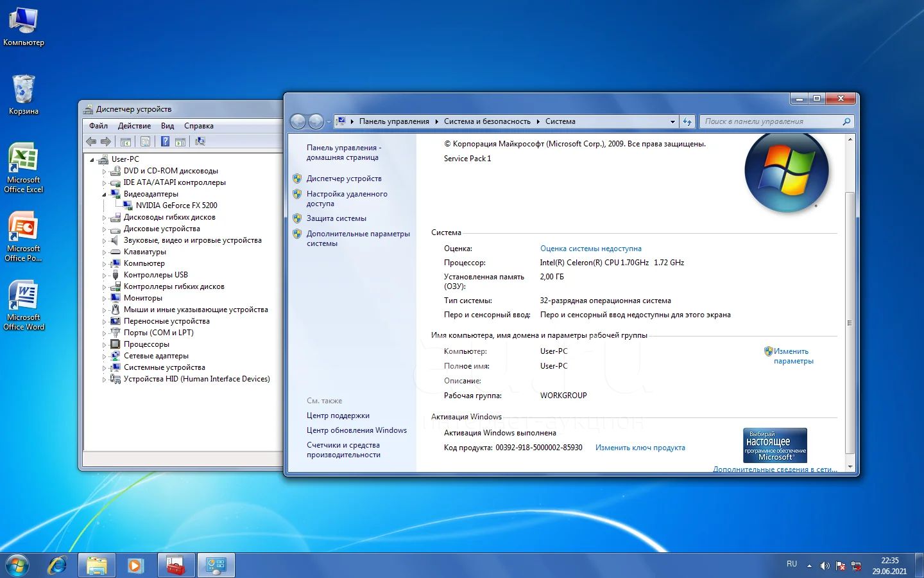Click the network status tray icon

pyautogui.click(x=856, y=566)
